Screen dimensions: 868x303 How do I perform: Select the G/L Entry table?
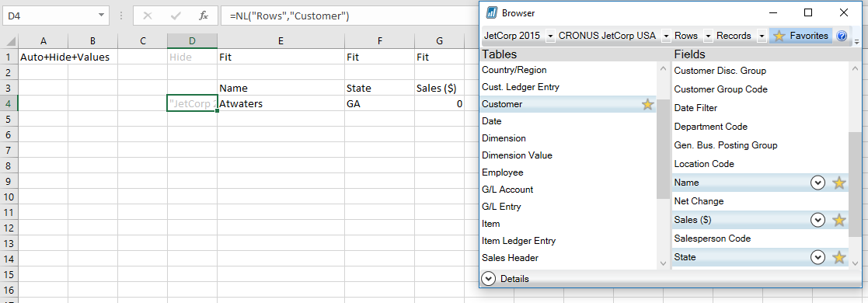point(569,207)
